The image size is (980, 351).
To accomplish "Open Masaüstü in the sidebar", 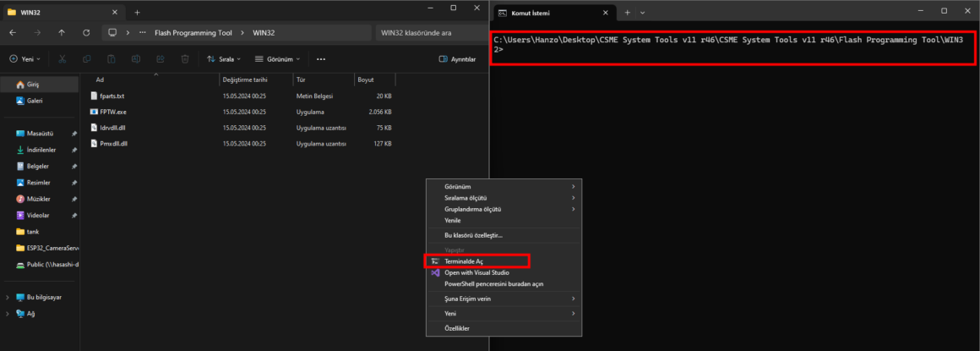I will (40, 134).
